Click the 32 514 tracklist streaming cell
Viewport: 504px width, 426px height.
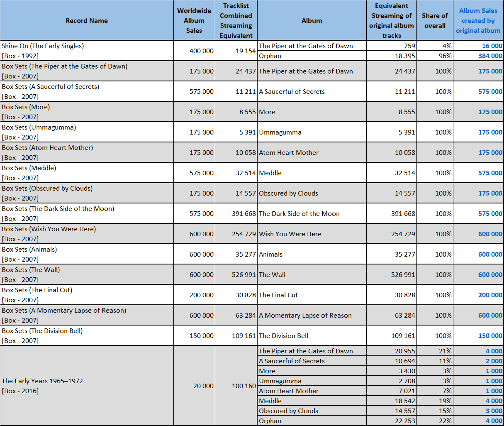(236, 173)
